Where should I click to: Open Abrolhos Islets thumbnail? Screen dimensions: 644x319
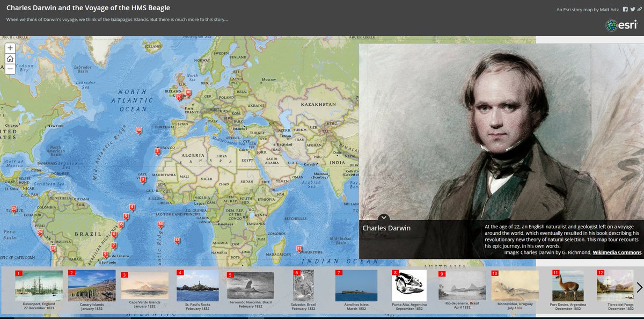coord(356,285)
